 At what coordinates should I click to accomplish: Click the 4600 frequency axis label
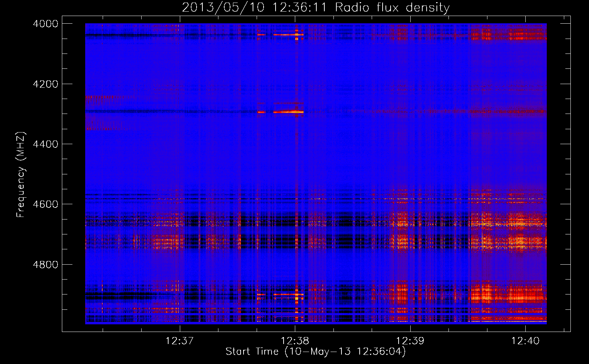(x=46, y=204)
